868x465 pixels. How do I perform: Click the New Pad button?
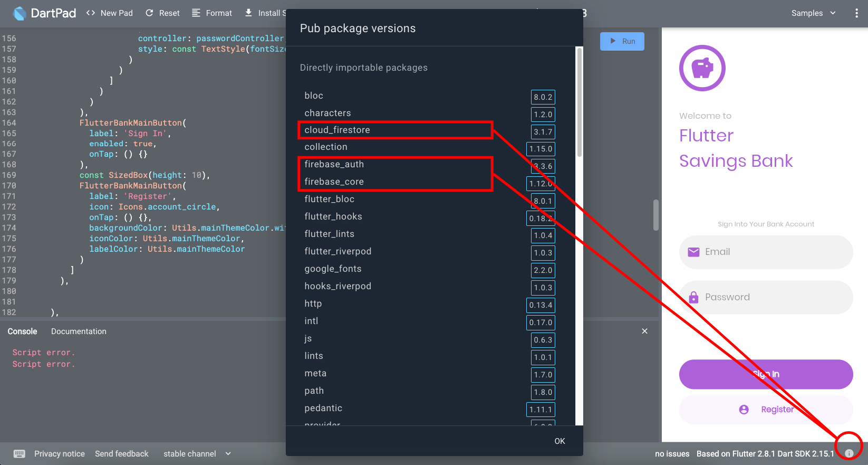pos(109,13)
